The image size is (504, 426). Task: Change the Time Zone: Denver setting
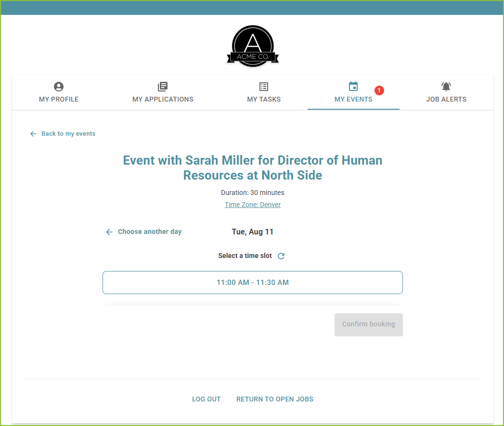coord(253,205)
